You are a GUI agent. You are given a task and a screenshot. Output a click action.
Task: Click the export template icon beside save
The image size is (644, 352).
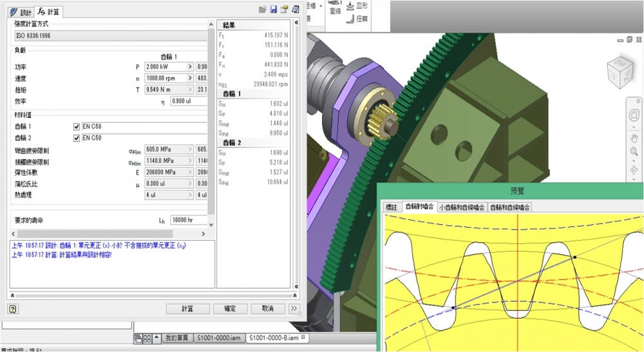coord(284,9)
